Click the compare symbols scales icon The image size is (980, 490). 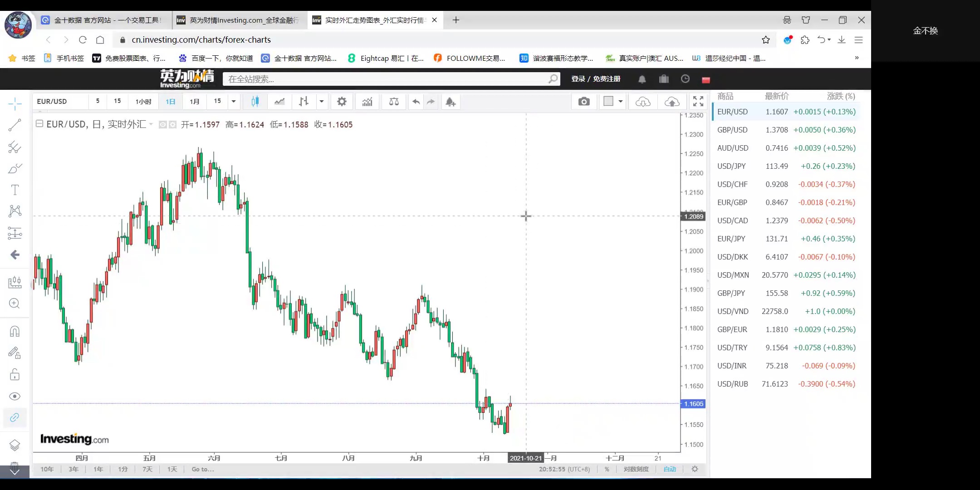pyautogui.click(x=394, y=102)
